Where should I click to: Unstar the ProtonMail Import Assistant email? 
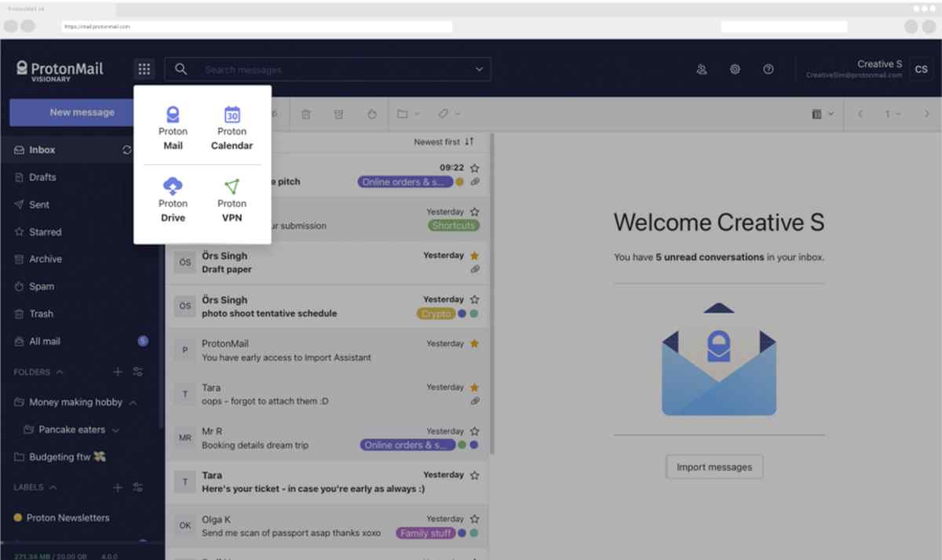pos(474,344)
